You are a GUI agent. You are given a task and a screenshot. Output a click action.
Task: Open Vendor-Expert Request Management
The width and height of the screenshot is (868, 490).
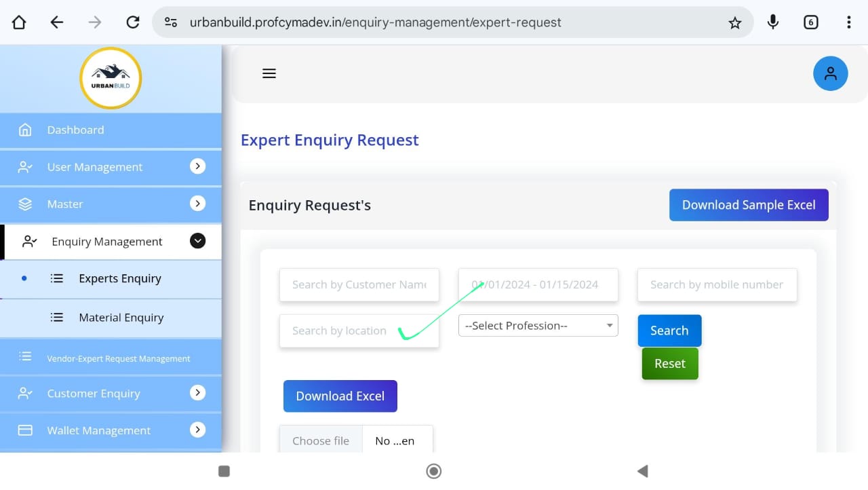[x=118, y=358]
